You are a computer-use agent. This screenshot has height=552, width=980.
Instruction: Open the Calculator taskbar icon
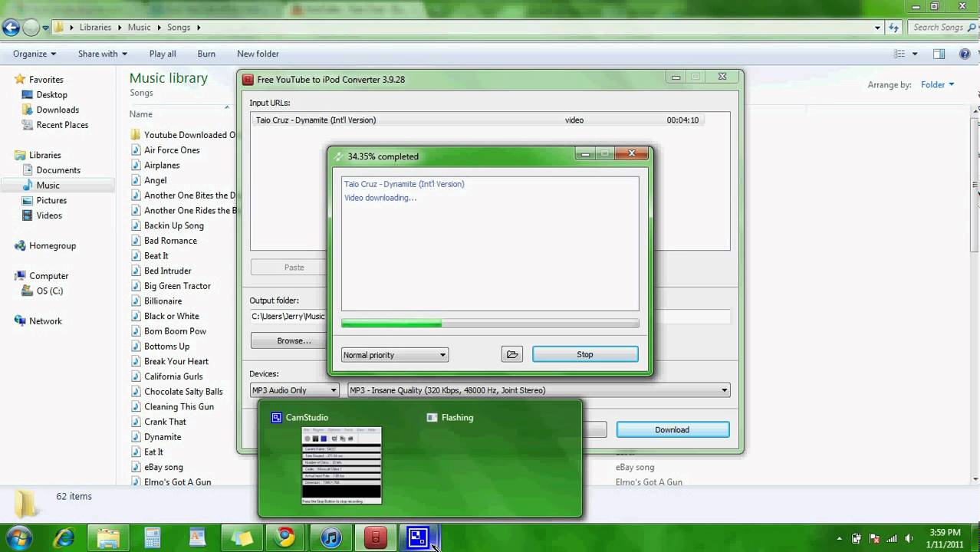coord(153,537)
